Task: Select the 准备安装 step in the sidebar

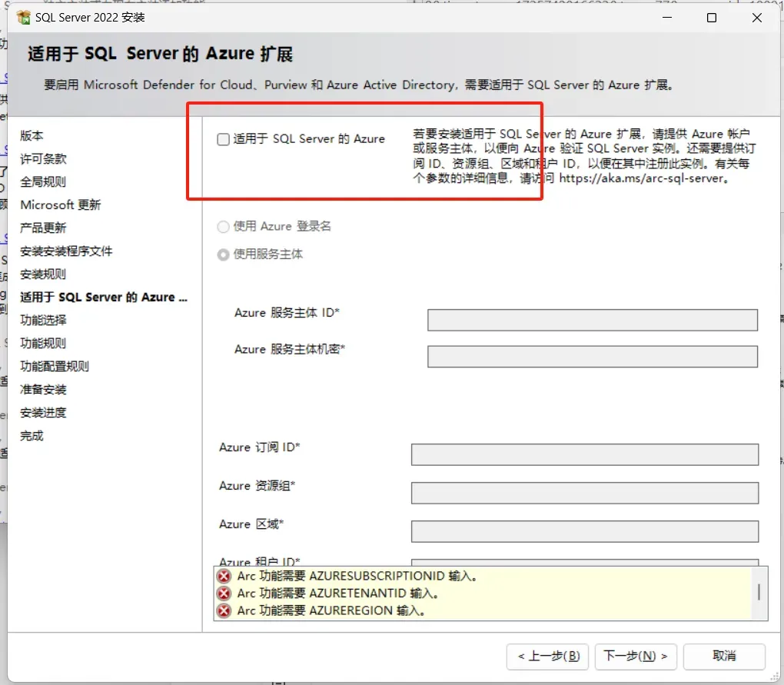Action: click(43, 390)
